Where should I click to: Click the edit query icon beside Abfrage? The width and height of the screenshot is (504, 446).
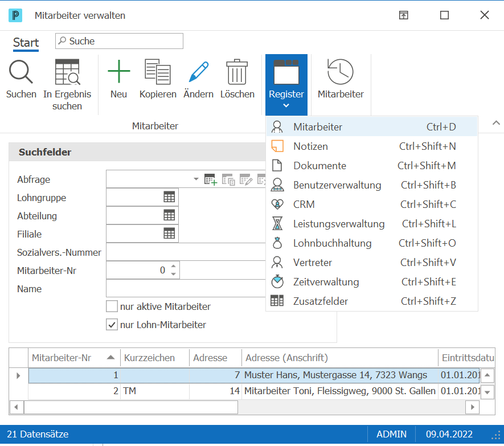(x=246, y=179)
